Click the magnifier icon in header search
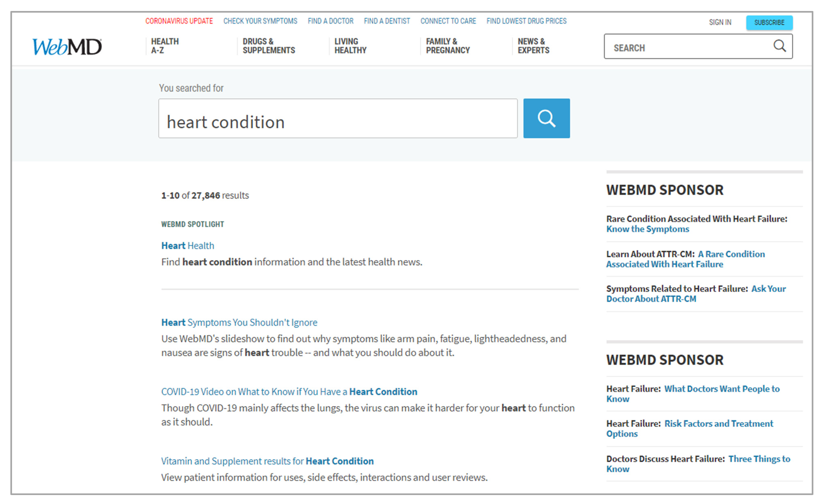The width and height of the screenshot is (826, 504). click(x=779, y=46)
